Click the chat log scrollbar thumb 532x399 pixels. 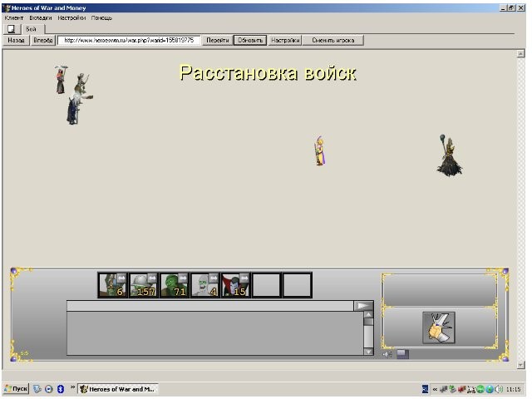point(368,322)
